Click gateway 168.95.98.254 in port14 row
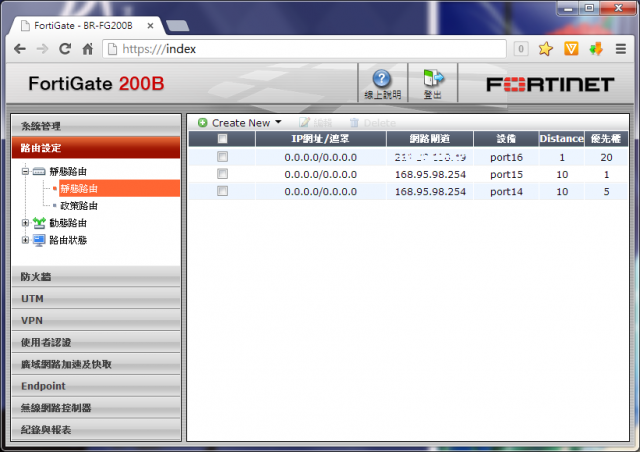Viewport: 640px width, 452px height. click(x=430, y=191)
